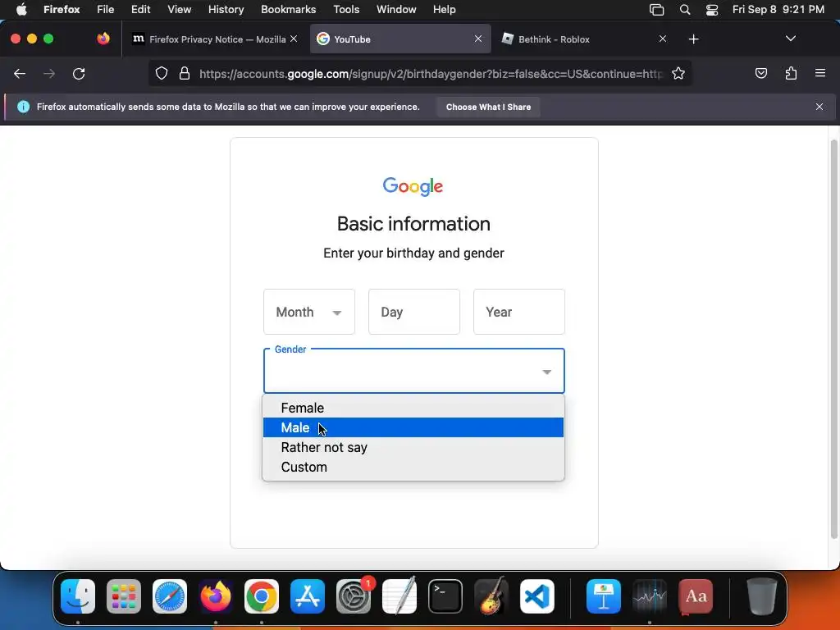Image resolution: width=840 pixels, height=630 pixels.
Task: Open the Pocket save icon
Action: tap(760, 74)
